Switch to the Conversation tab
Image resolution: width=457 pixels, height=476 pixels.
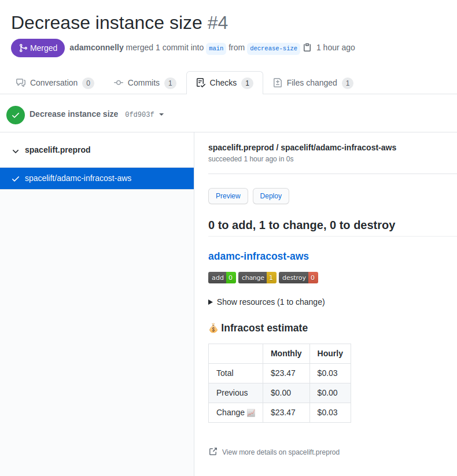54,83
